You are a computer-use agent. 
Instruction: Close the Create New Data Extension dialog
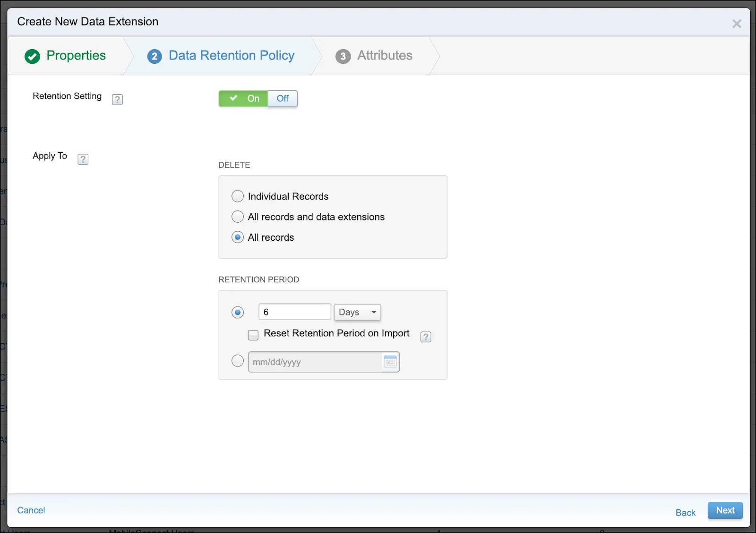(x=737, y=23)
